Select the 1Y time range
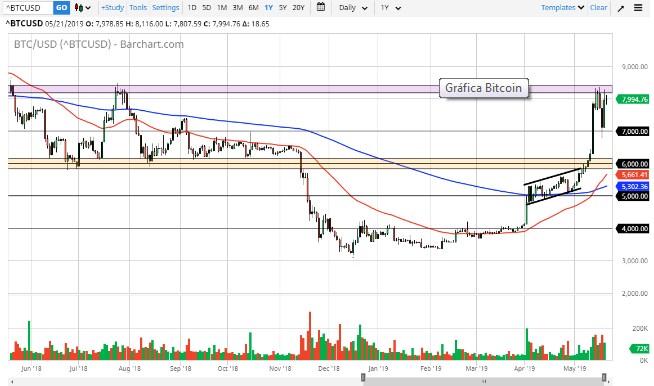This screenshot has width=654, height=386. coord(269,8)
